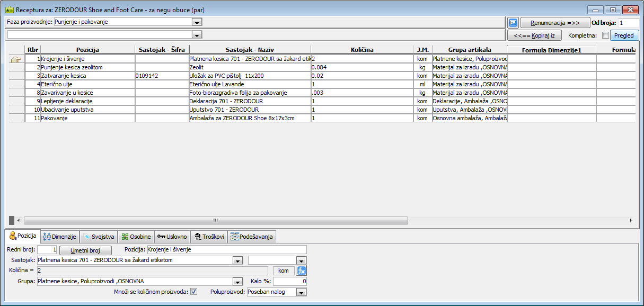Click the kom unit button

(284, 271)
